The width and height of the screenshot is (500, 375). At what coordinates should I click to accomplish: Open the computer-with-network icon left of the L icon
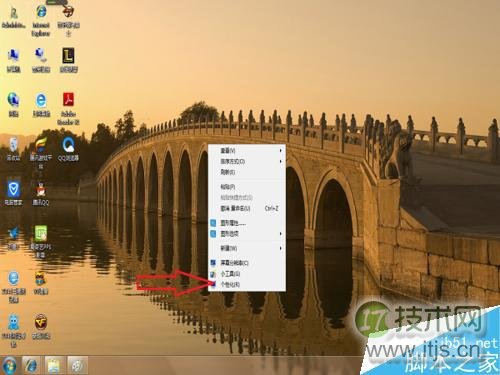coord(41,60)
